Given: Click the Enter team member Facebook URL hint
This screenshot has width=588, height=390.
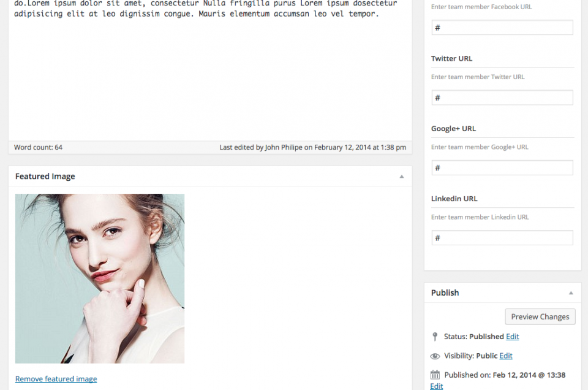Looking at the screenshot, I should (481, 7).
